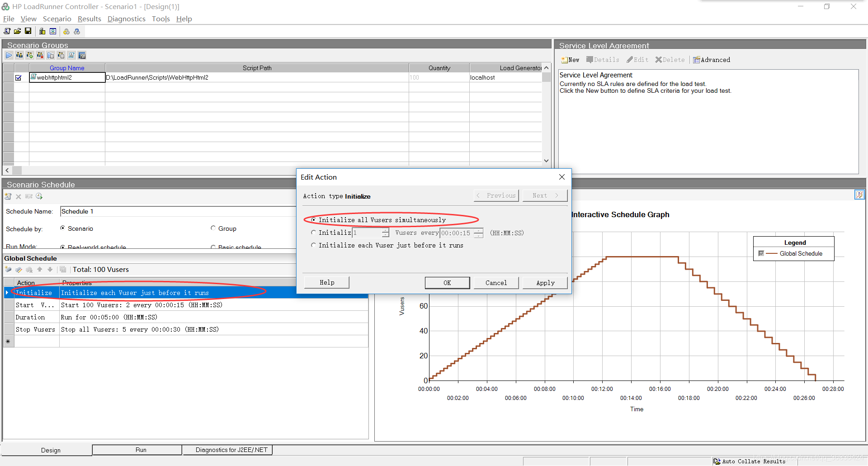Click the Scenario Groups grid scroll-up arrow
This screenshot has height=466, width=868.
[546, 68]
